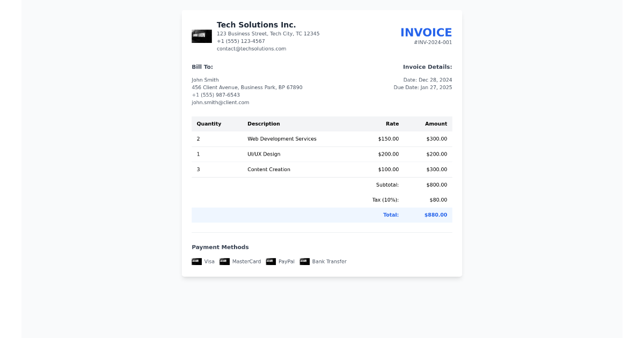Image resolution: width=644 pixels, height=338 pixels.
Task: Select the MasterCard payment icon
Action: (224, 261)
